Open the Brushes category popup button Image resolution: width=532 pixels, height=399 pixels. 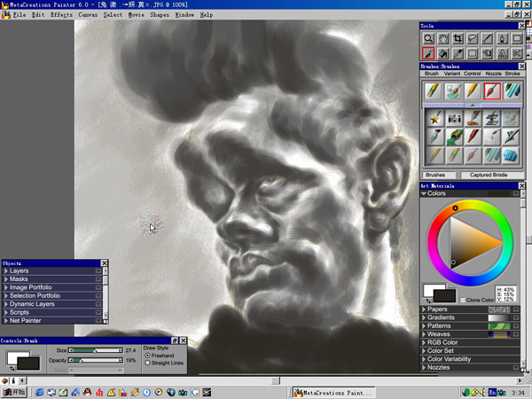pos(439,175)
